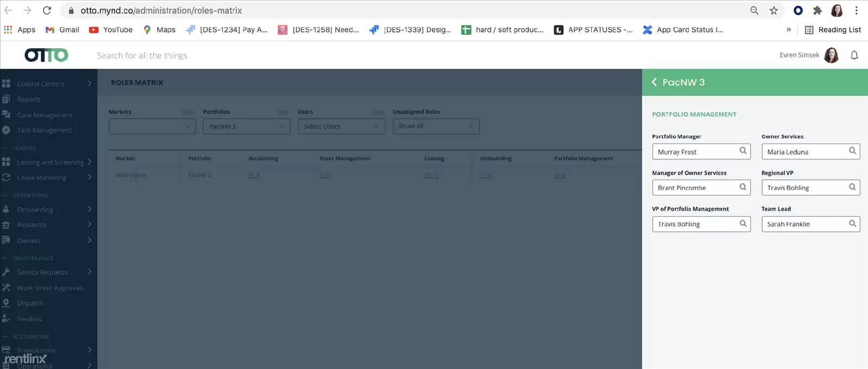Click the Portfolio Manager field Murray Frost
The height and width of the screenshot is (369, 868).
[x=701, y=151]
